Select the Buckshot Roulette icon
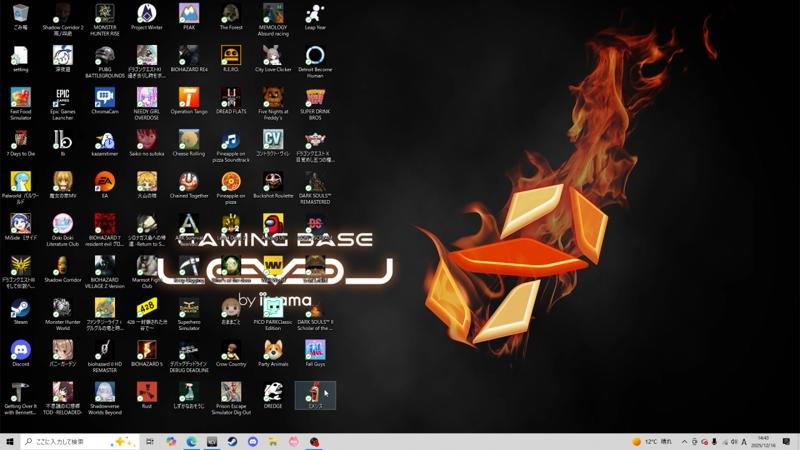This screenshot has width=800, height=450. pos(272,182)
